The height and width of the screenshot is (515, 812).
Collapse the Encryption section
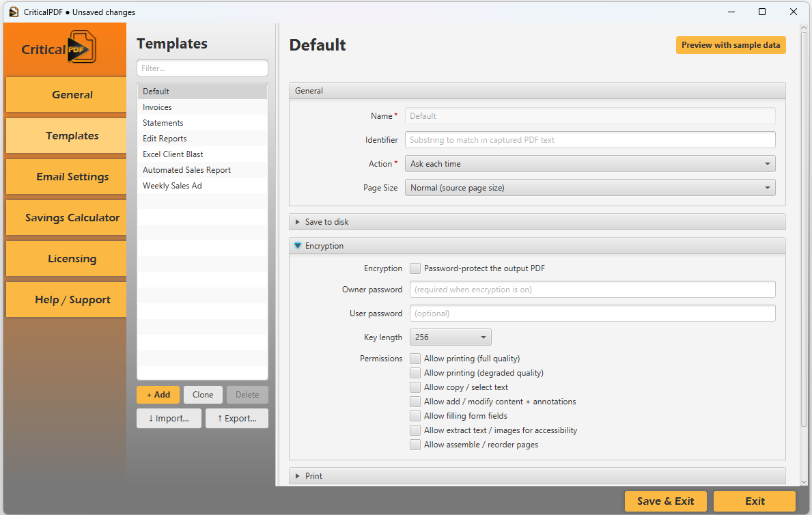[537, 246]
